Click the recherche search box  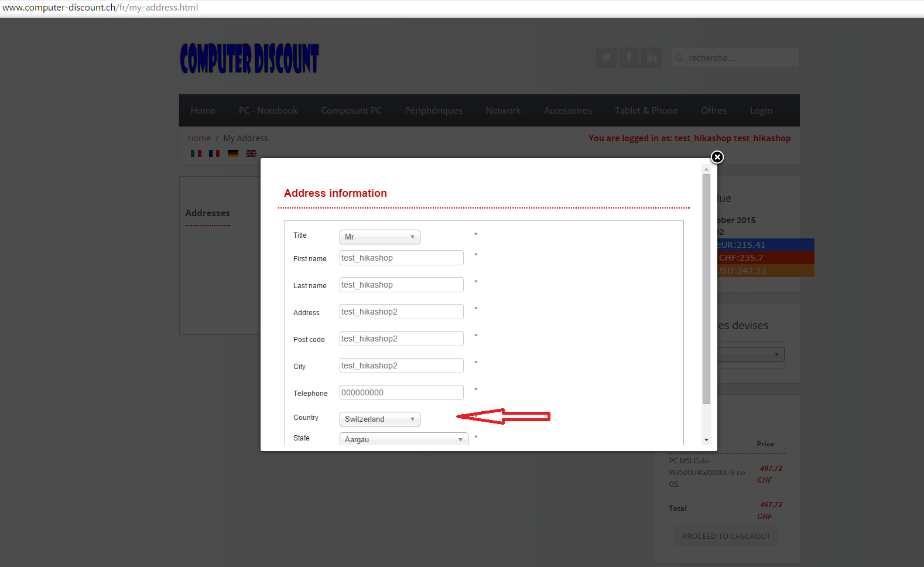coord(735,57)
